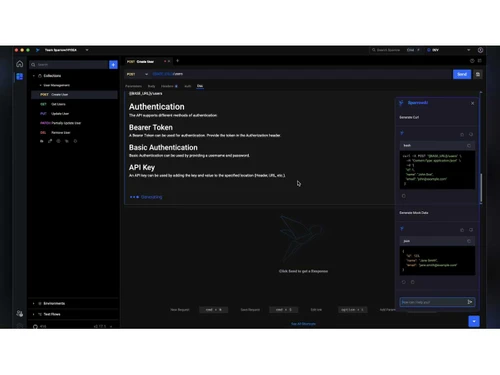Click the layout toggle icon at the tab bar's right end
This screenshot has width=500, height=375.
pos(480,61)
